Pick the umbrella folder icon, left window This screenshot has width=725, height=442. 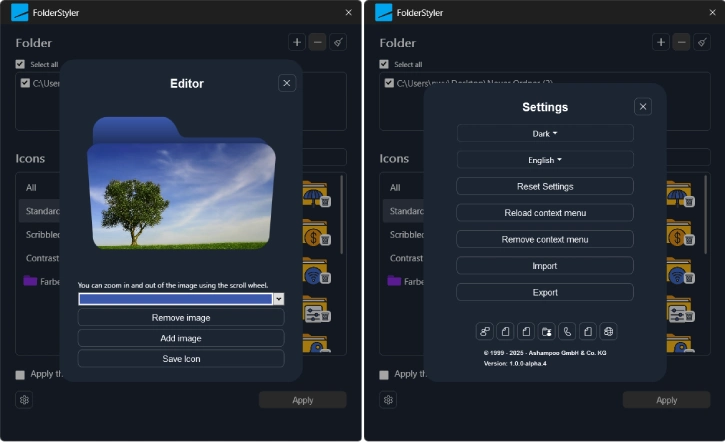(x=314, y=193)
